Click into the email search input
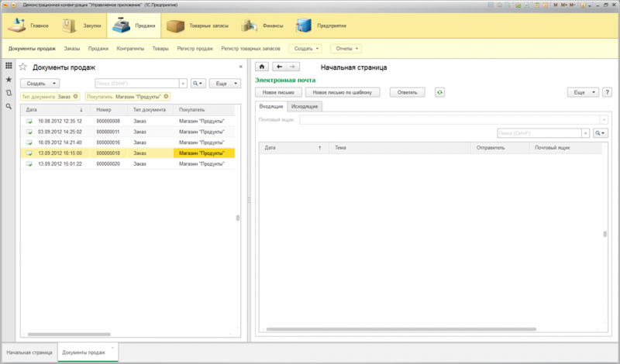This screenshot has width=620, height=364. point(539,133)
